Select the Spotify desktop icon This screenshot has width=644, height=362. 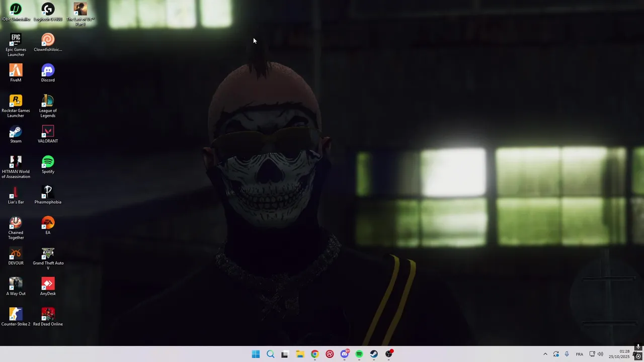(x=48, y=165)
